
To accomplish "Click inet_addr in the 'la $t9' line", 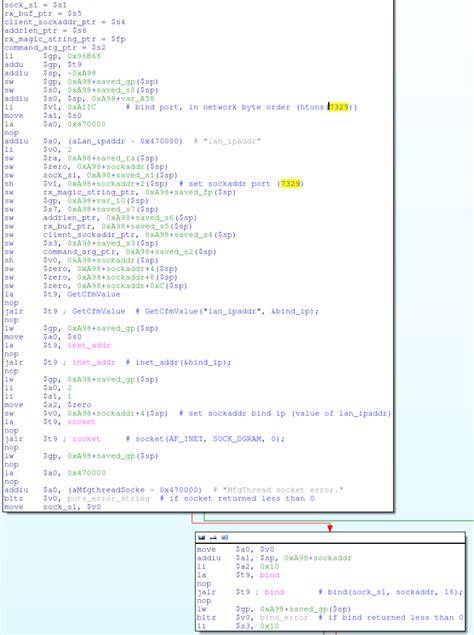I will click(x=89, y=345).
